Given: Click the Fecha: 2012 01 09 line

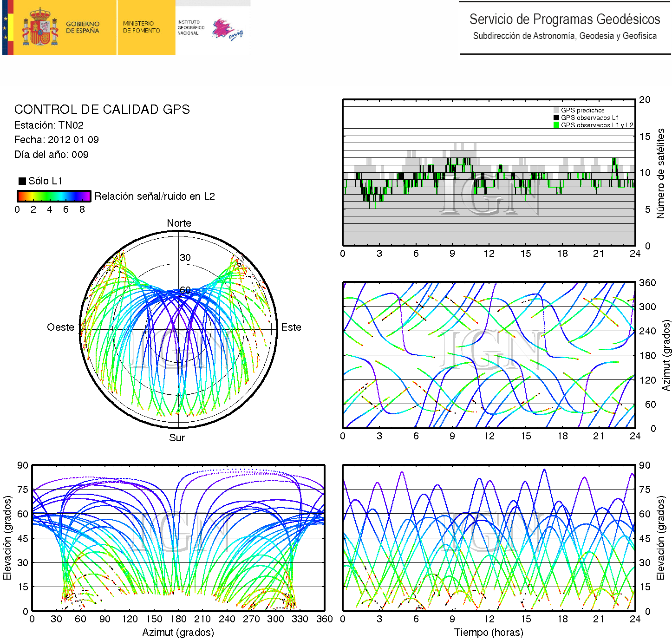Looking at the screenshot, I should [x=56, y=140].
